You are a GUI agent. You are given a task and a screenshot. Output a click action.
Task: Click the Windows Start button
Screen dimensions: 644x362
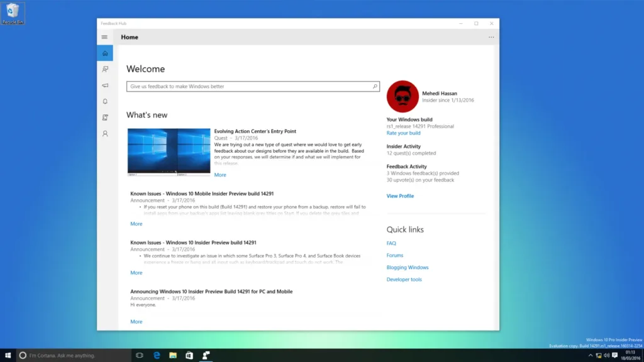coord(8,356)
